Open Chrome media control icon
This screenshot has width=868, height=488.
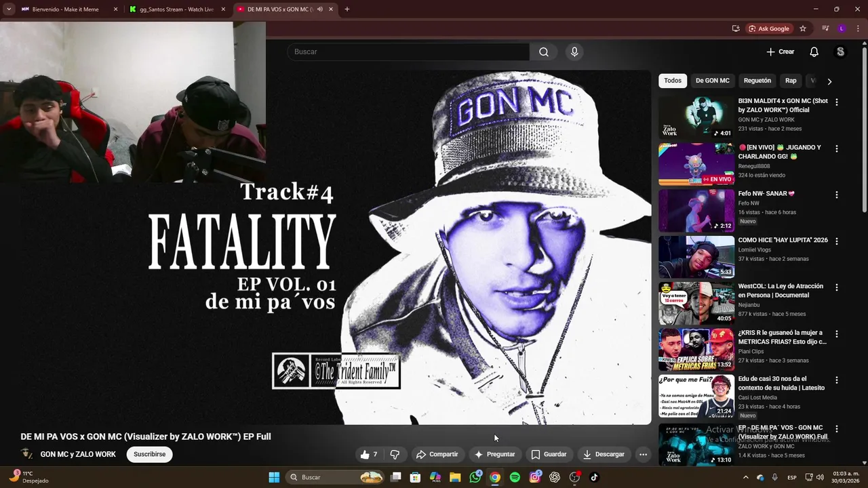click(x=825, y=28)
